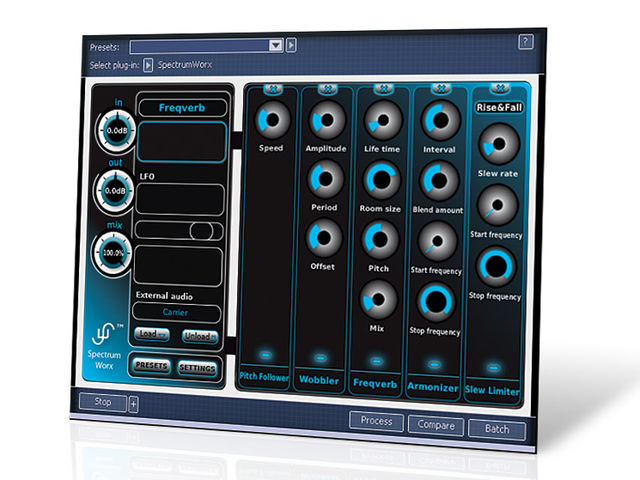
Task: Remove the Slew Limiter module via X
Action: [500, 88]
